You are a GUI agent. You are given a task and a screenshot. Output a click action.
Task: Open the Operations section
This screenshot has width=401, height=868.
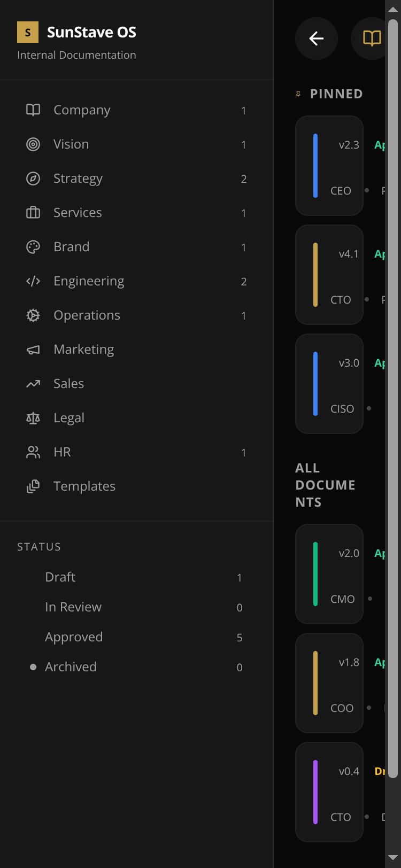point(136,315)
